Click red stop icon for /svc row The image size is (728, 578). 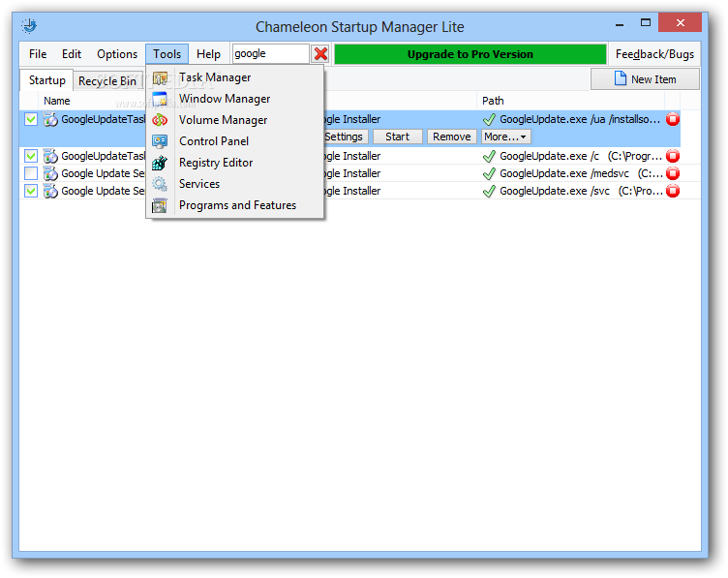point(673,191)
